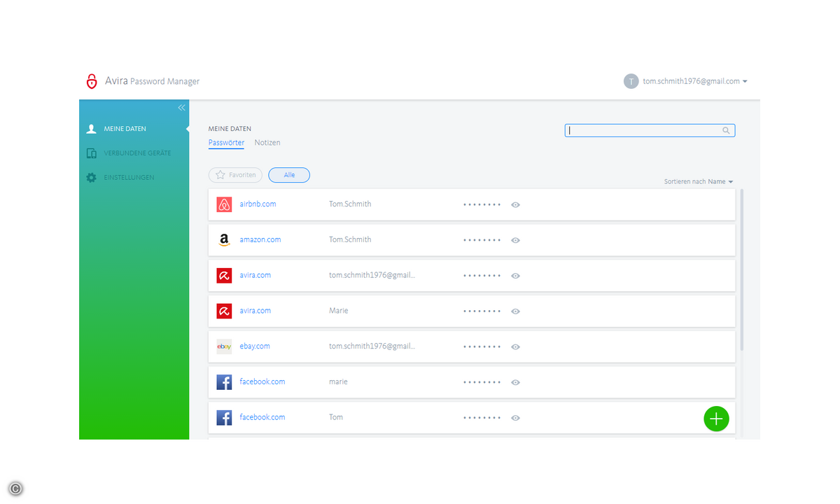Click the amazon logo icon
Image resolution: width=840 pixels, height=504 pixels.
[224, 240]
